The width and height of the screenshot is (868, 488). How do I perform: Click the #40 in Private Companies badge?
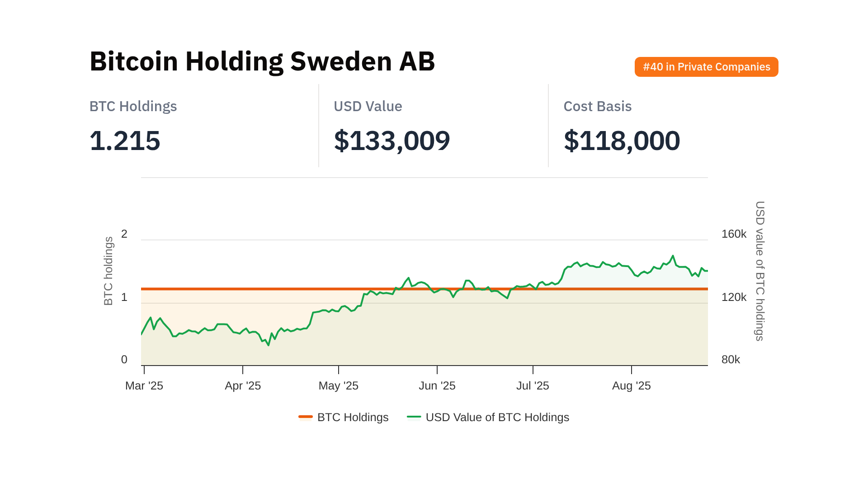coord(706,67)
